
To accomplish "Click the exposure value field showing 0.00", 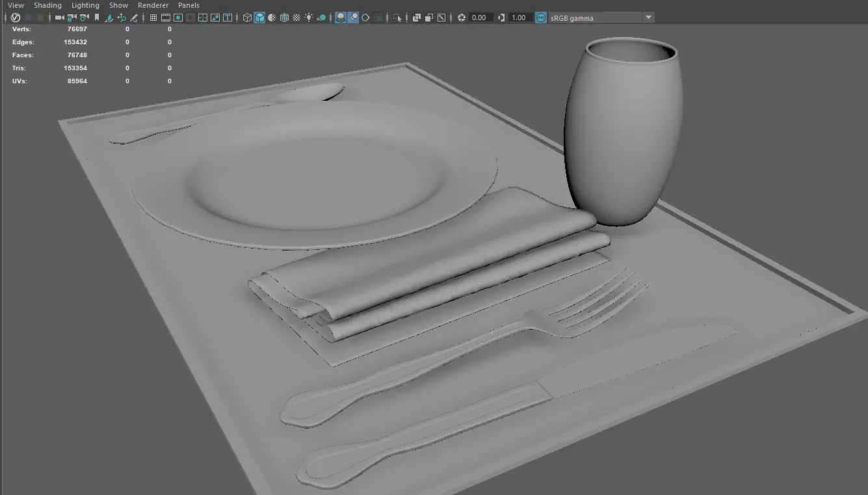I will click(480, 18).
